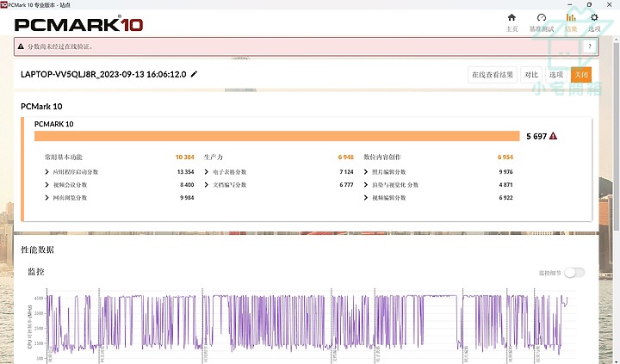Image resolution: width=620 pixels, height=364 pixels.
Task: Click the 电子表格 score 7 124
Action: pos(346,172)
